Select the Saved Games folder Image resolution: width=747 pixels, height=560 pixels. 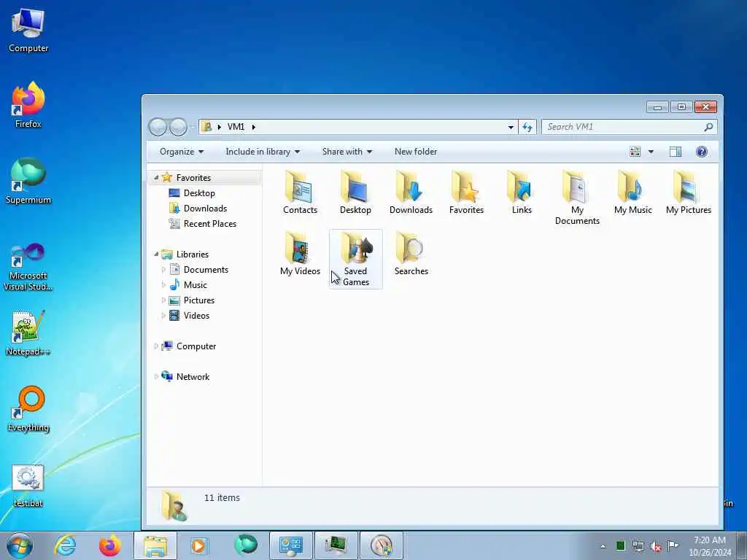pyautogui.click(x=355, y=259)
